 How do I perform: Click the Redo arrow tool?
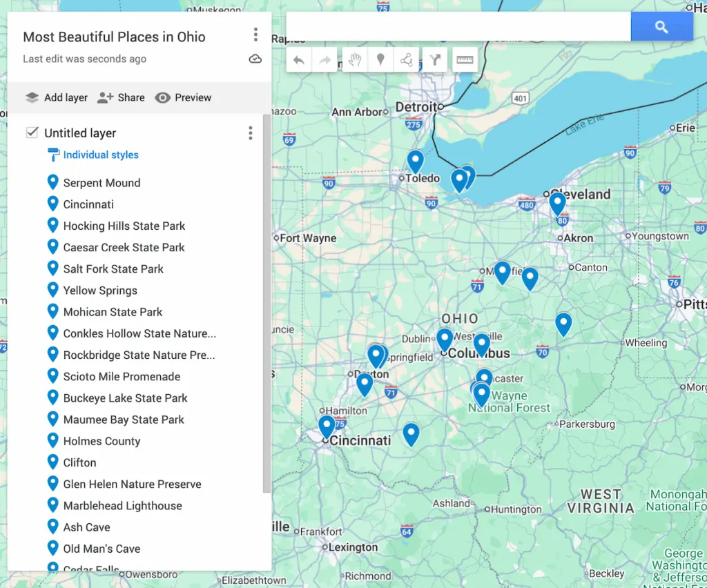click(x=325, y=60)
